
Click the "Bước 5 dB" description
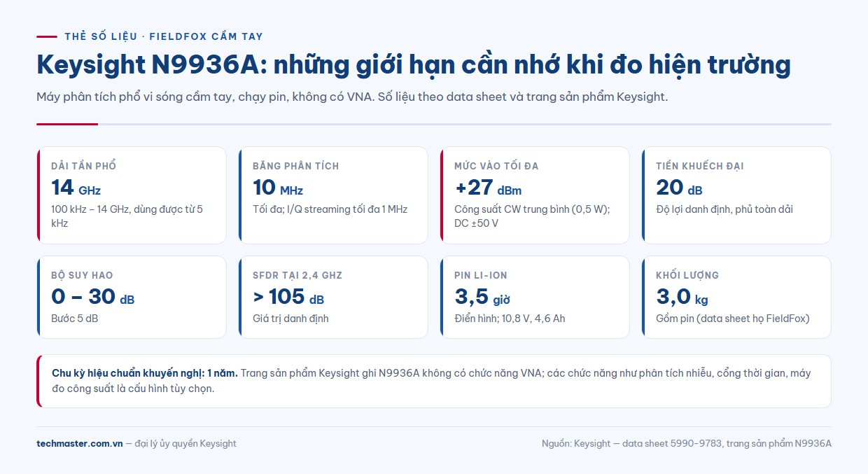[x=76, y=319]
